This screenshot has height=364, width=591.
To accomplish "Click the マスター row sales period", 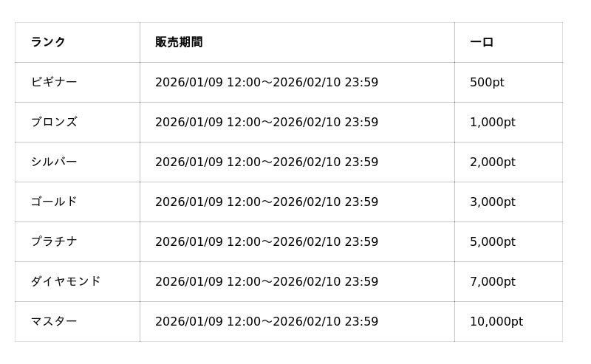I will click(267, 321).
